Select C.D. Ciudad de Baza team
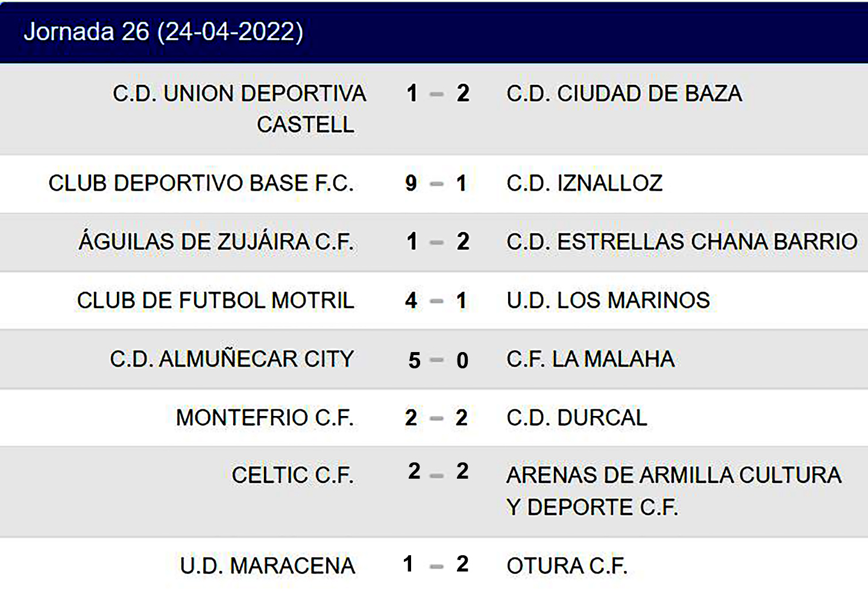The height and width of the screenshot is (592, 868). point(624,94)
